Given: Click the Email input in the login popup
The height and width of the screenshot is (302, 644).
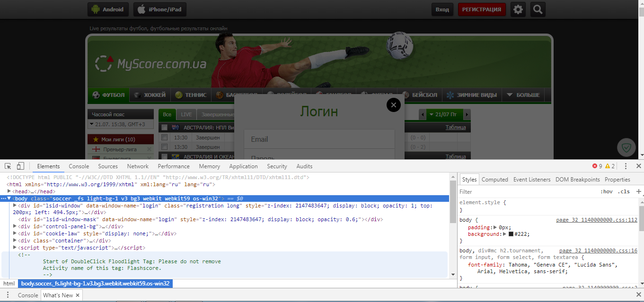Looking at the screenshot, I should (x=319, y=139).
